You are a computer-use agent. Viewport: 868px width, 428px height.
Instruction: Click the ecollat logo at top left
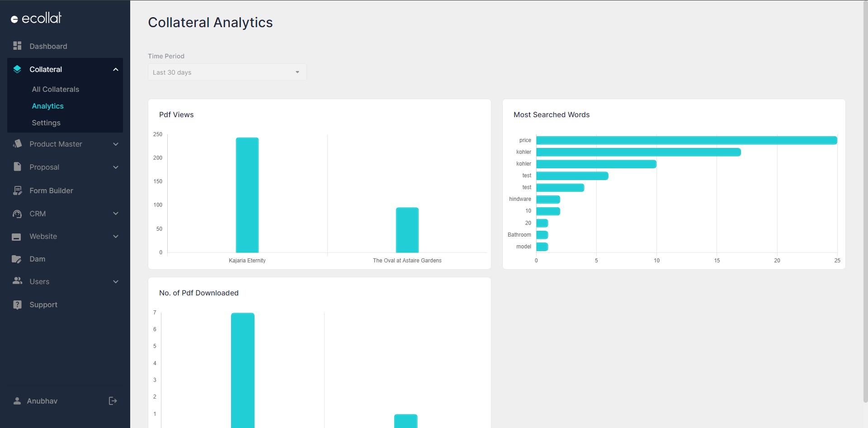tap(36, 17)
